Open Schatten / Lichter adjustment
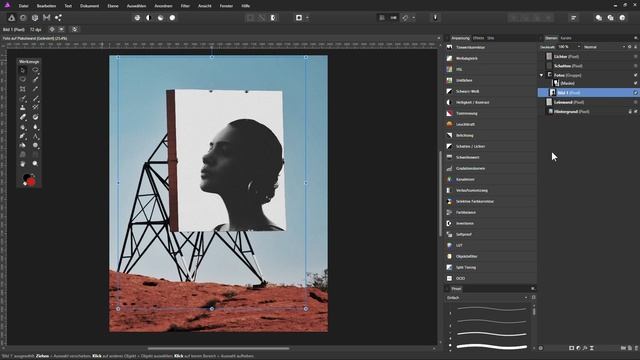The image size is (640, 360). click(490, 146)
